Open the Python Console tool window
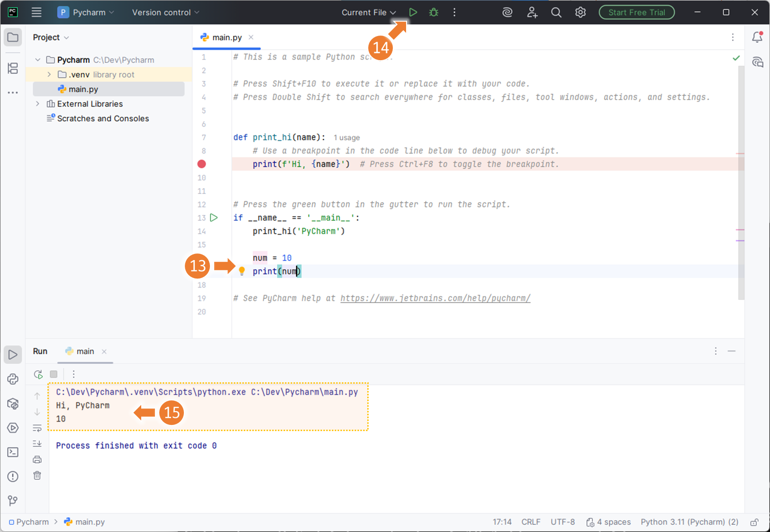 click(x=13, y=379)
